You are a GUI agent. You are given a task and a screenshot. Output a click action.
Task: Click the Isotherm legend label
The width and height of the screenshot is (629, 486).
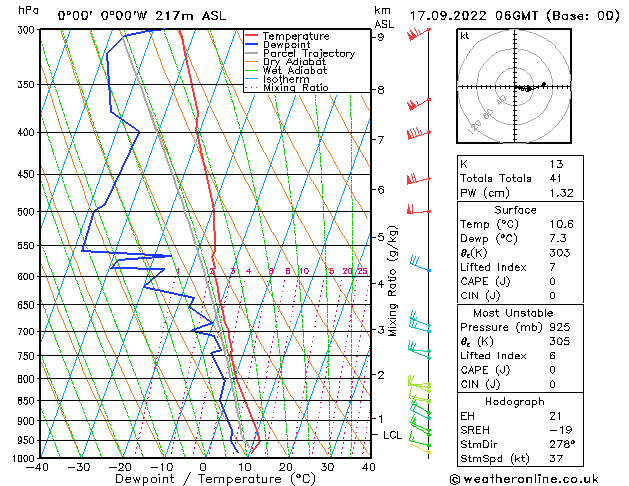(x=286, y=79)
